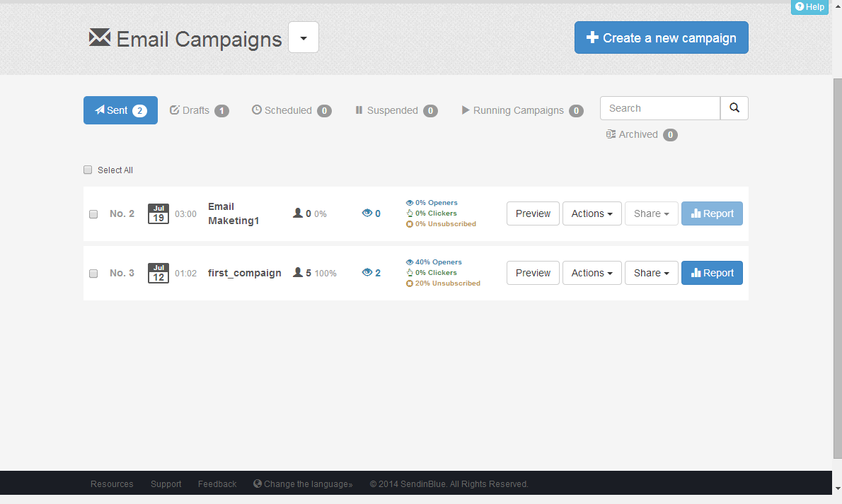Click the July 12 calendar icon
Screen dimensions: 842x504
pyautogui.click(x=158, y=273)
